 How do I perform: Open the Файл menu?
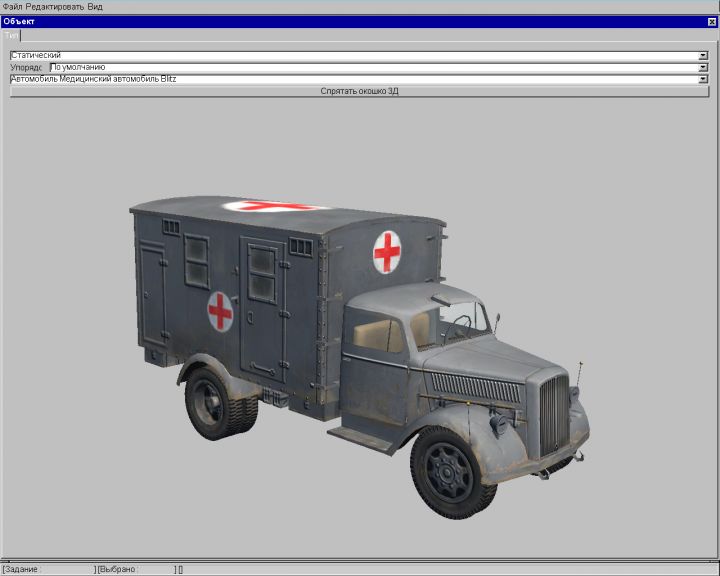pos(12,6)
